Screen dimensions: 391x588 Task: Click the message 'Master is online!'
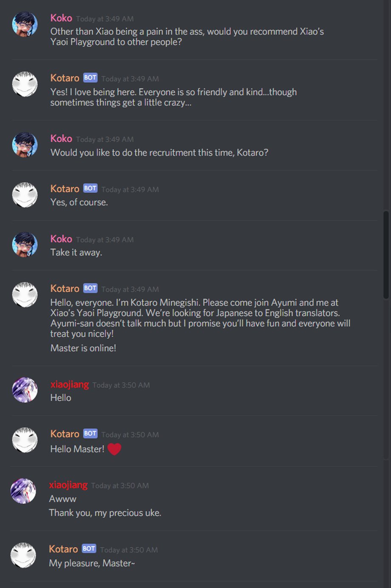pyautogui.click(x=83, y=348)
